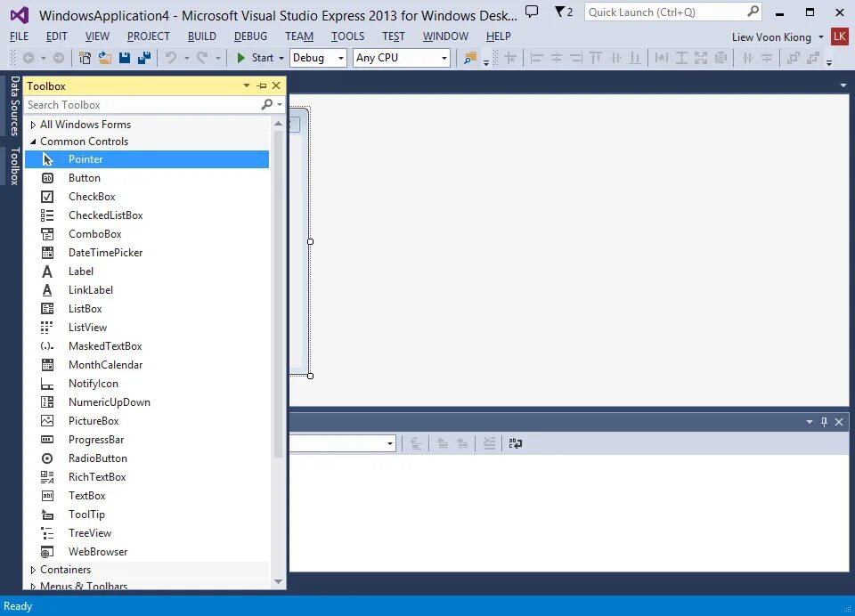855x616 pixels.
Task: Click the Save All toolbar icon
Action: click(144, 58)
